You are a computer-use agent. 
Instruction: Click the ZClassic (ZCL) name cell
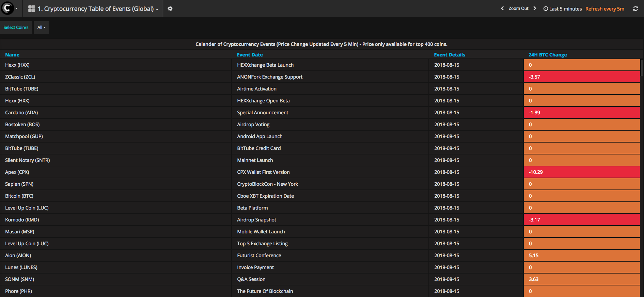116,77
